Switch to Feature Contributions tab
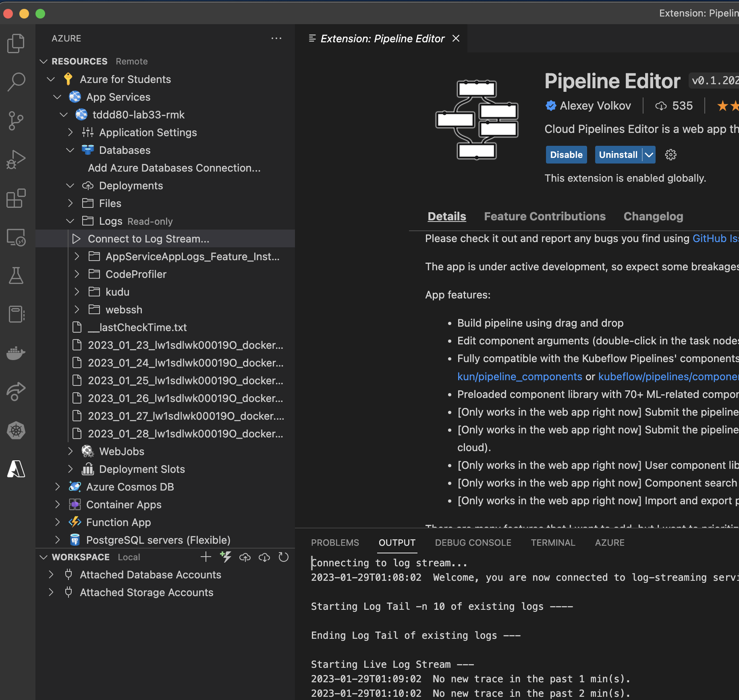739x700 pixels. 545,216
